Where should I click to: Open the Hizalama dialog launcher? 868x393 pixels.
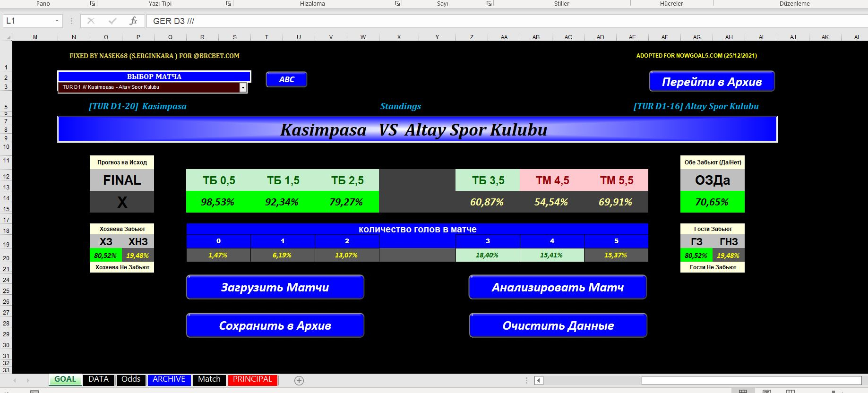coord(397,3)
